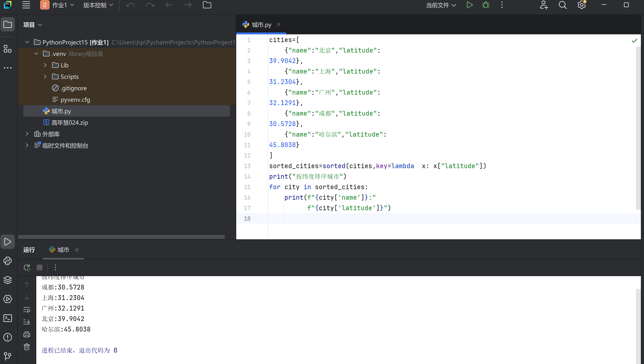Open the 版本控制 dropdown menu
Viewport: 644px width, 364px height.
point(98,5)
